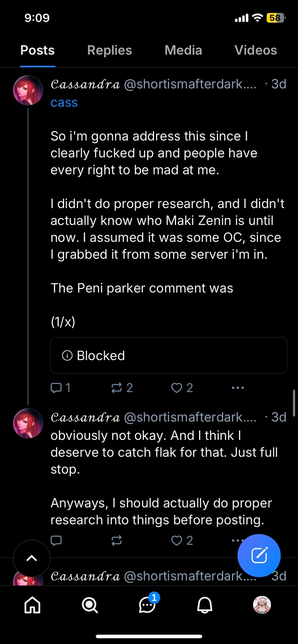Tap the compose new post button
The height and width of the screenshot is (644, 298).
pyautogui.click(x=259, y=556)
